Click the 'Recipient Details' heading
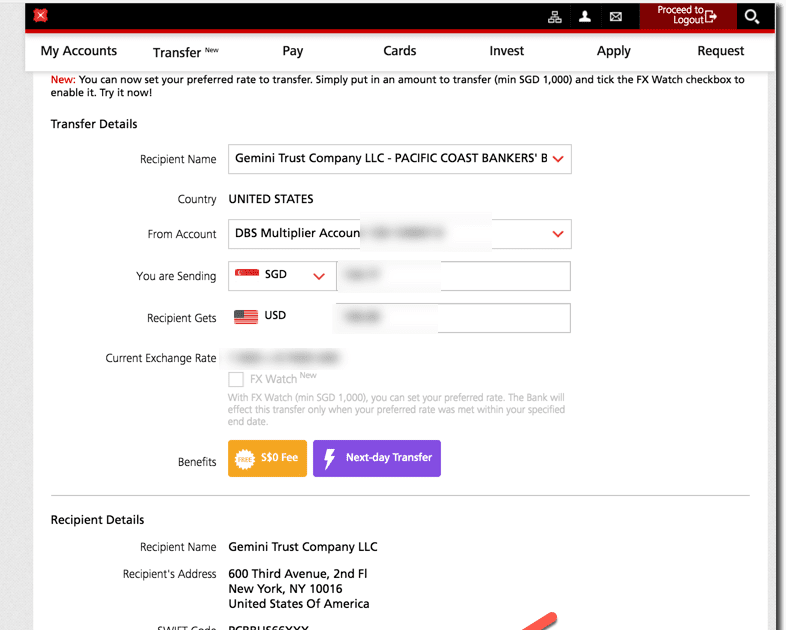This screenshot has height=630, width=786. (x=97, y=520)
